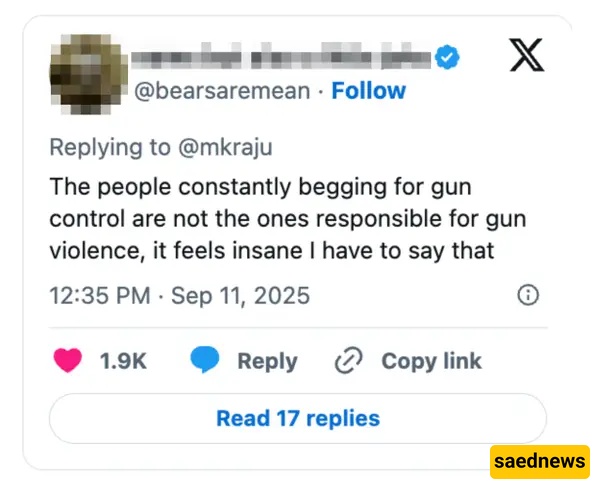
Task: Open the @bearsaremean handle
Action: point(222,91)
